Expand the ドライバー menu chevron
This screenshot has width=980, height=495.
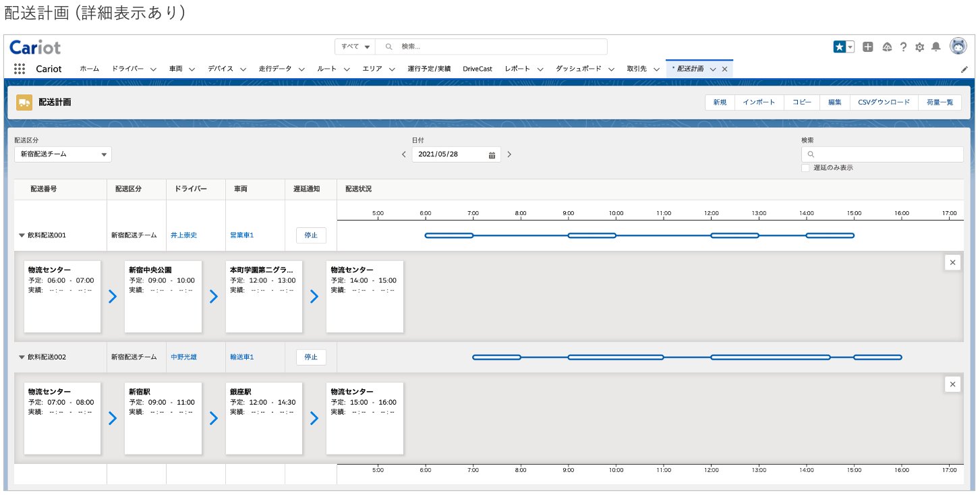[153, 69]
